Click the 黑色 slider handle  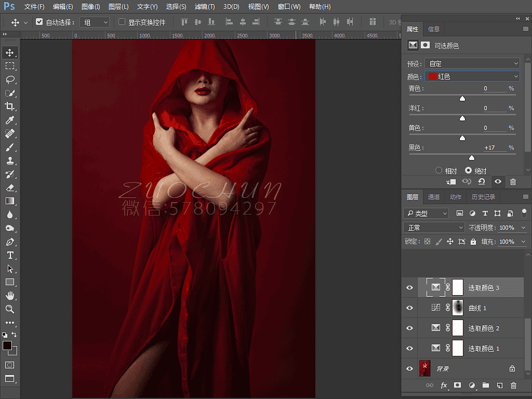(x=472, y=158)
